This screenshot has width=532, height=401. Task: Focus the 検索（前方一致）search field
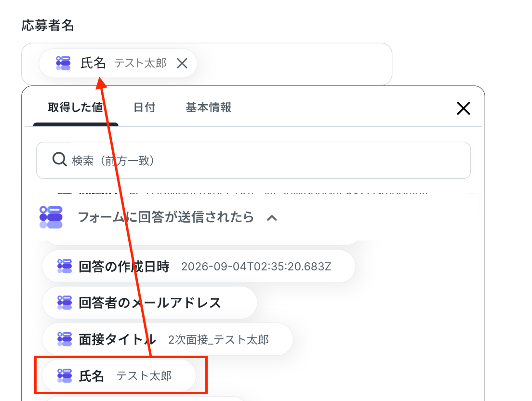[253, 160]
